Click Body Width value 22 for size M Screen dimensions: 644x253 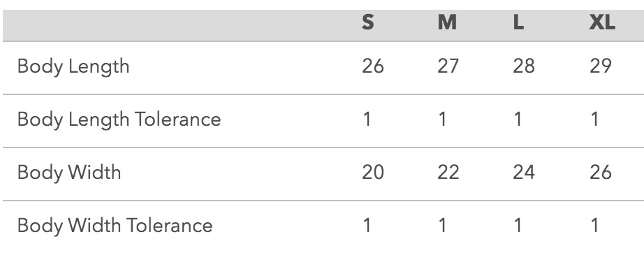click(x=448, y=173)
